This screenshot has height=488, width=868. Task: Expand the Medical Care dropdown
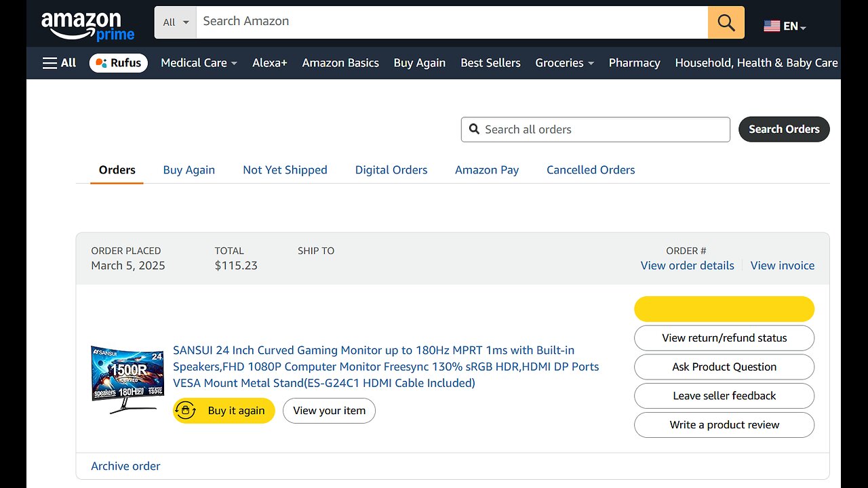[x=199, y=63]
